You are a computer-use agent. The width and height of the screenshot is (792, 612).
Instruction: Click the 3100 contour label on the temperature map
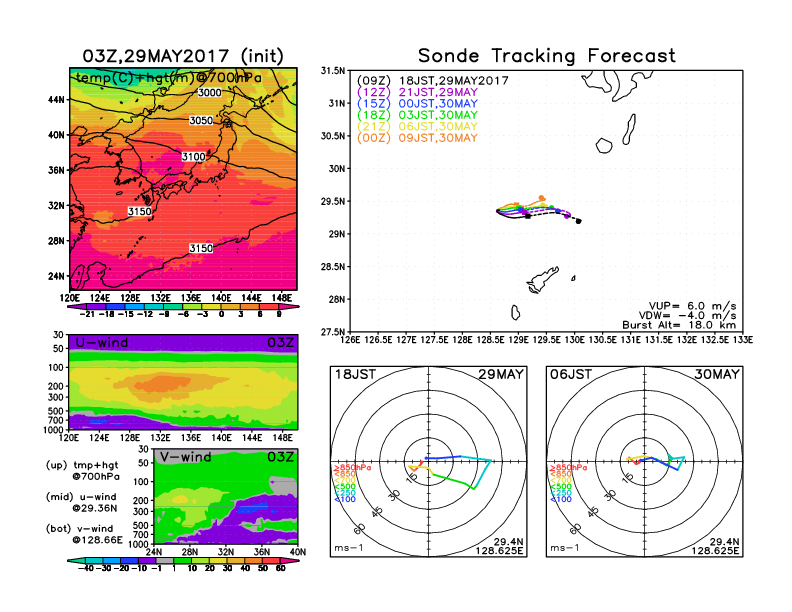click(194, 157)
